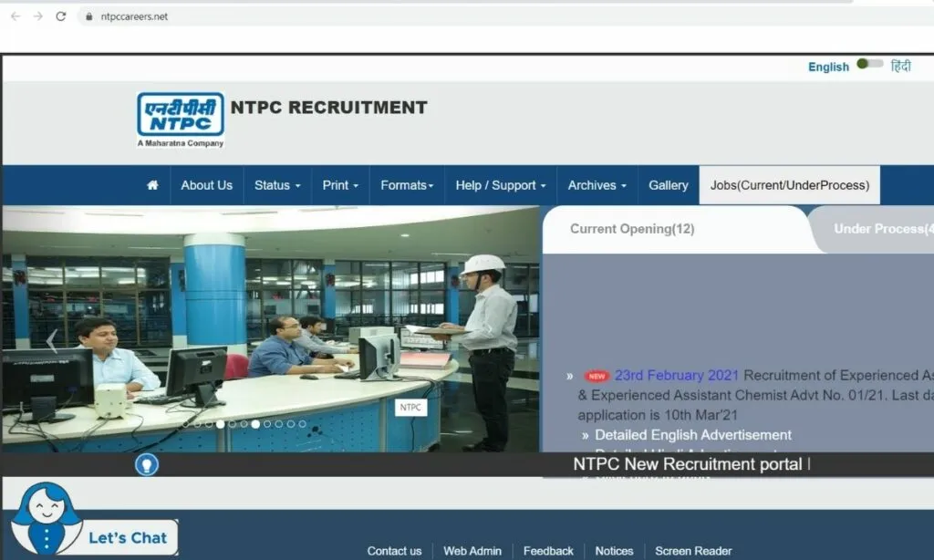This screenshot has width=934, height=560.
Task: Click the browser back arrow
Action: pyautogui.click(x=16, y=16)
